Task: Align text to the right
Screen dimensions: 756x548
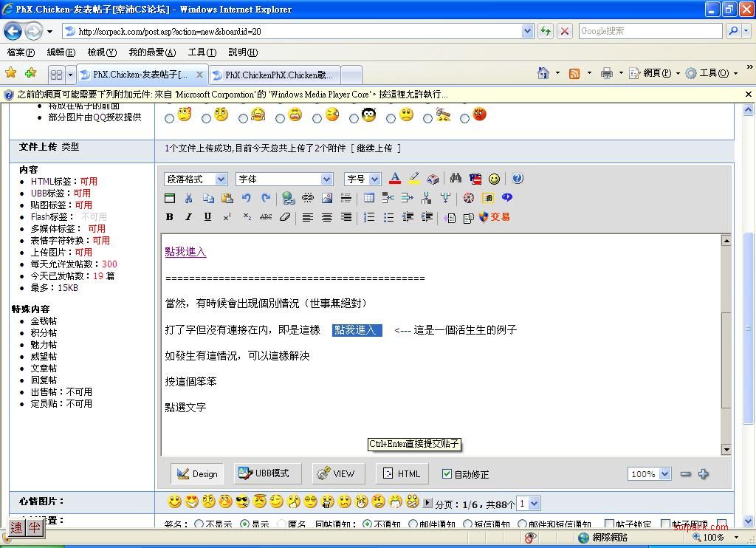Action: (x=346, y=218)
